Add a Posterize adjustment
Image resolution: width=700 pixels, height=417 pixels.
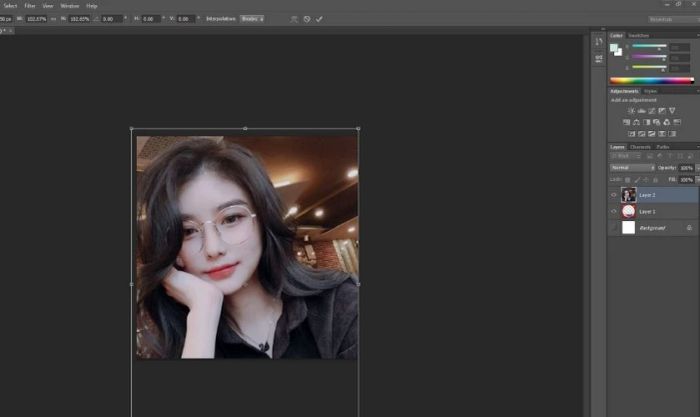click(642, 134)
